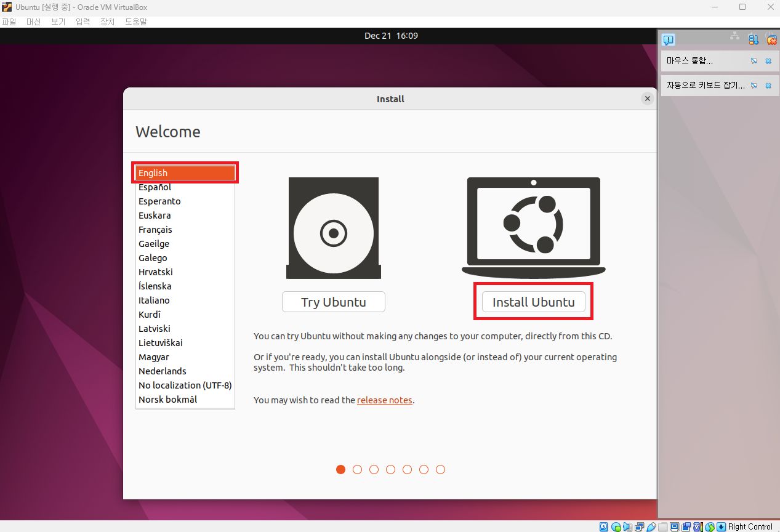Open the 입력 menu
Image resolution: width=780 pixels, height=532 pixels.
[x=82, y=22]
